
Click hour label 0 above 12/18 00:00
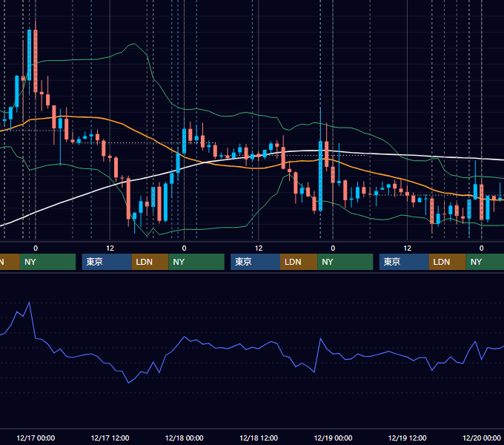(184, 248)
